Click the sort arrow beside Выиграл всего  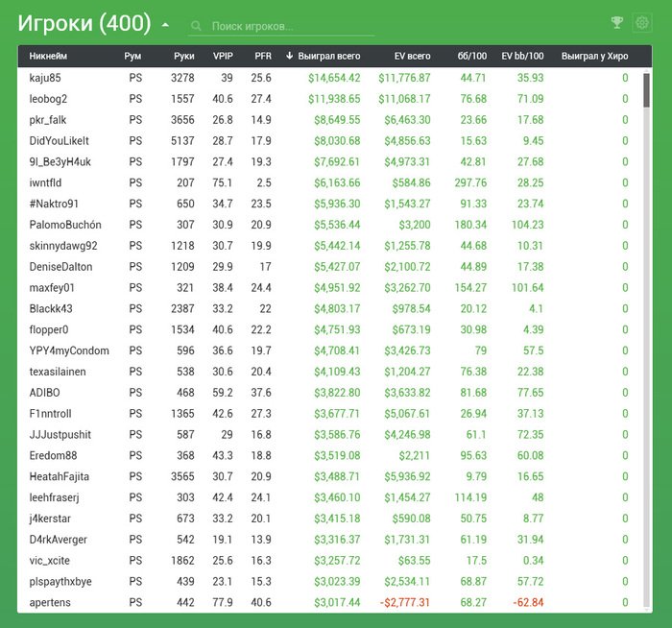289,56
